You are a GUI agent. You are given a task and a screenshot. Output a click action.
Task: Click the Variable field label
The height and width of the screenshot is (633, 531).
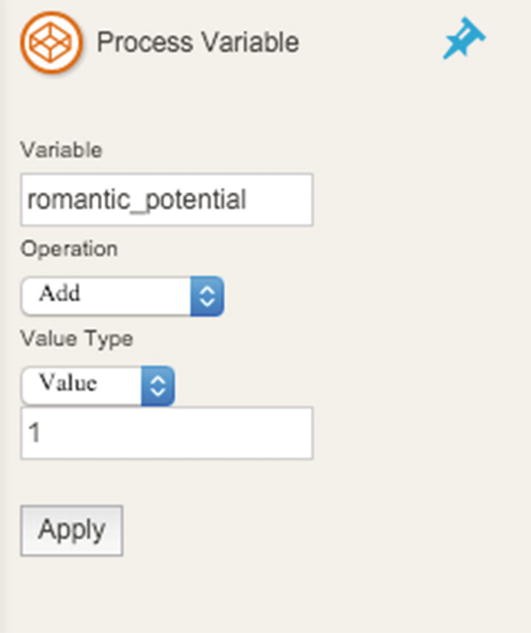click(61, 150)
